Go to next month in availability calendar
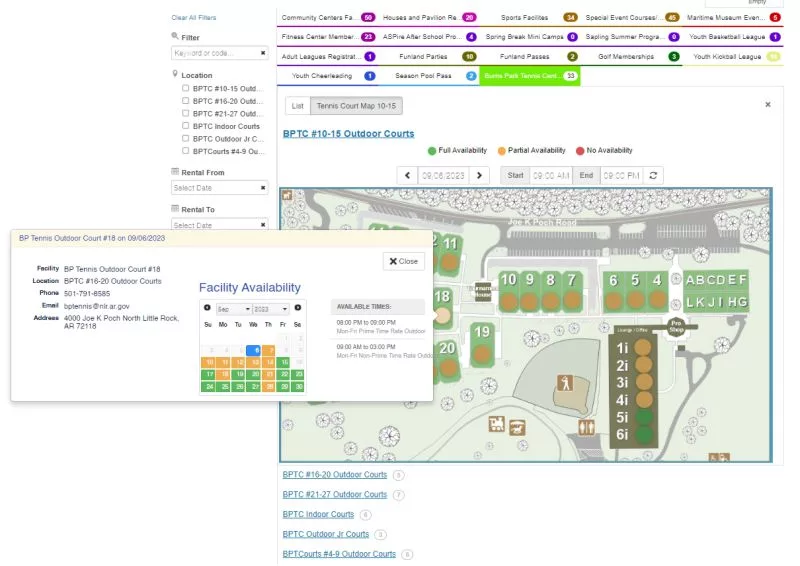The width and height of the screenshot is (800, 566). tap(297, 308)
